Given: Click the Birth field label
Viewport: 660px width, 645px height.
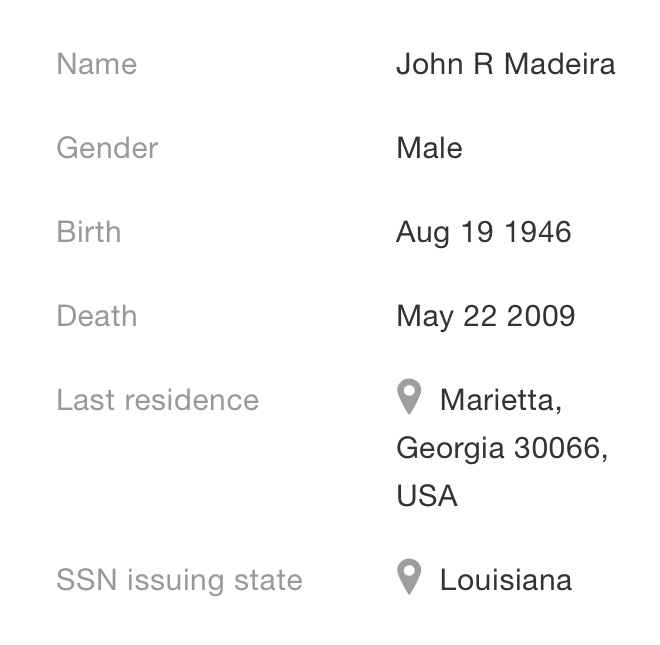Looking at the screenshot, I should click(88, 232).
